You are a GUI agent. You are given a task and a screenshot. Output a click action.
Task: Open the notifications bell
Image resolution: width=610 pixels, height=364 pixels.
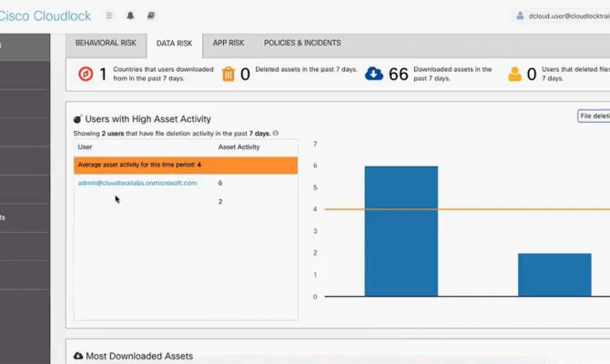pyautogui.click(x=130, y=15)
